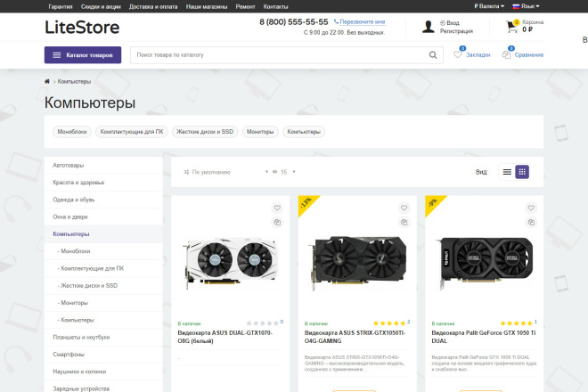This screenshot has height=392, width=588.
Task: Open Скидки и акции in the top menu
Action: (x=101, y=7)
